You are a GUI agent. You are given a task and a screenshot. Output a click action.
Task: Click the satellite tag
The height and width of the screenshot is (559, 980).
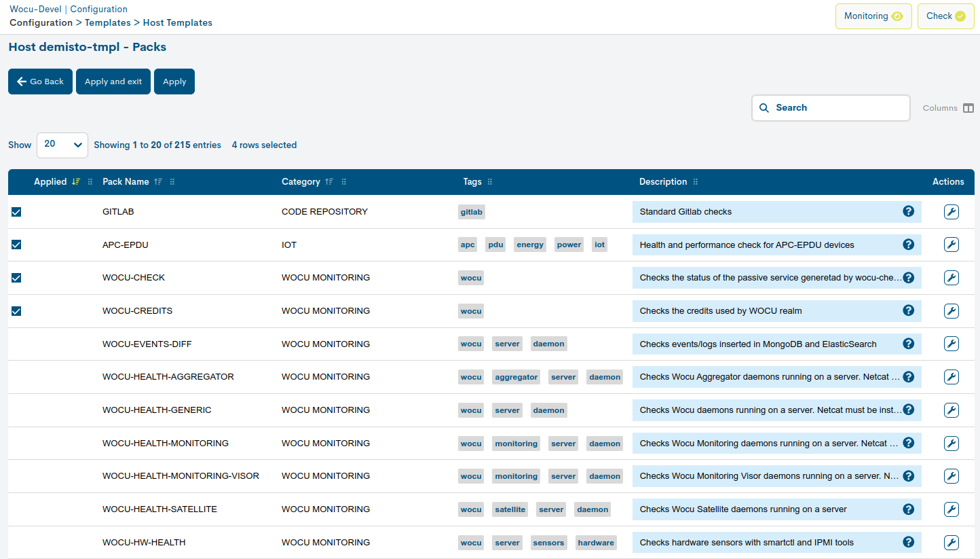[510, 509]
